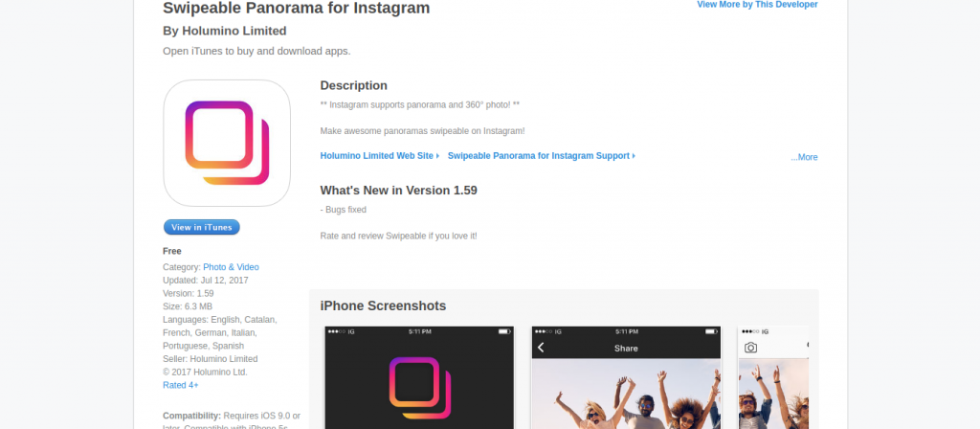Open the first iPhone screenshot with logo
This screenshot has width=980, height=429.
tap(419, 377)
